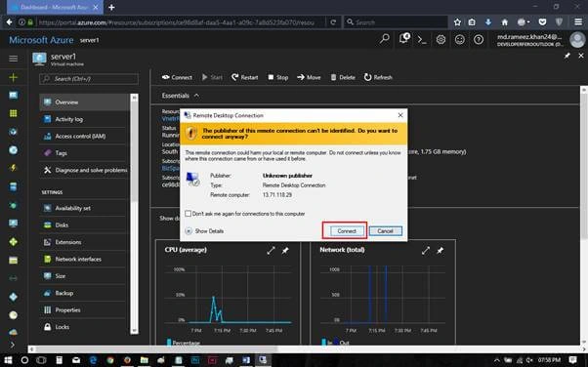Image resolution: width=588 pixels, height=367 pixels.
Task: Click the green plus New resource icon
Action: pyautogui.click(x=13, y=77)
